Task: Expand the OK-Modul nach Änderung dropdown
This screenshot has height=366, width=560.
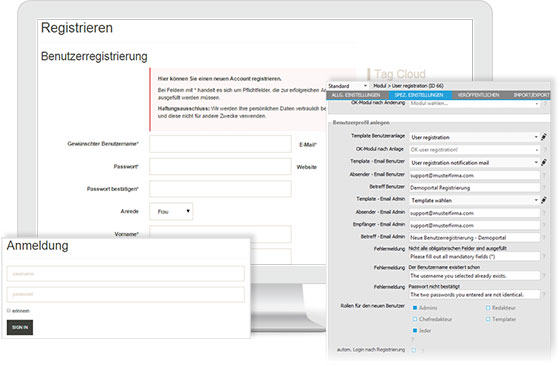Action: (x=475, y=104)
